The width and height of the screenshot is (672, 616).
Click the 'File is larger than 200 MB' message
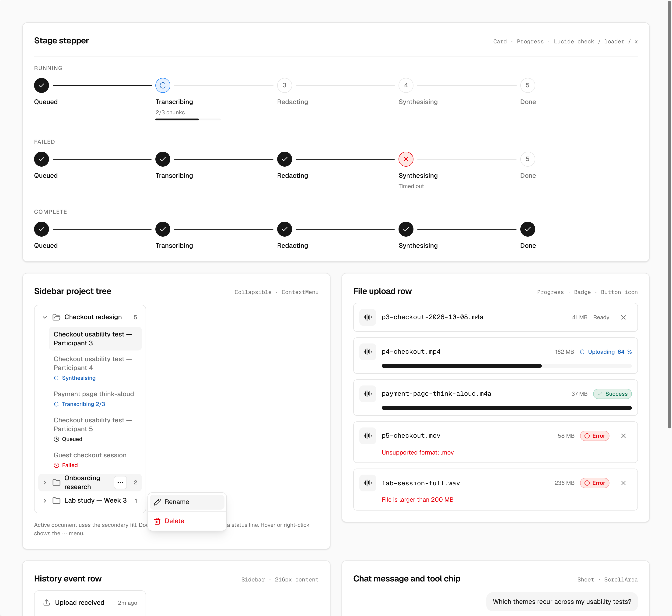coord(417,500)
